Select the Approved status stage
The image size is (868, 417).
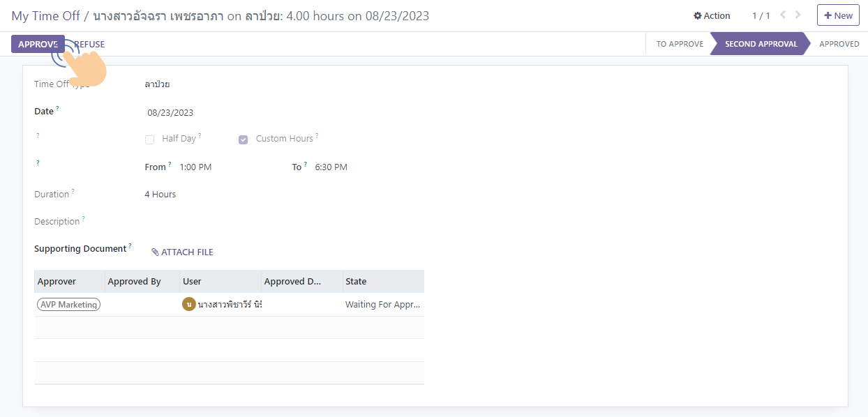(x=839, y=44)
